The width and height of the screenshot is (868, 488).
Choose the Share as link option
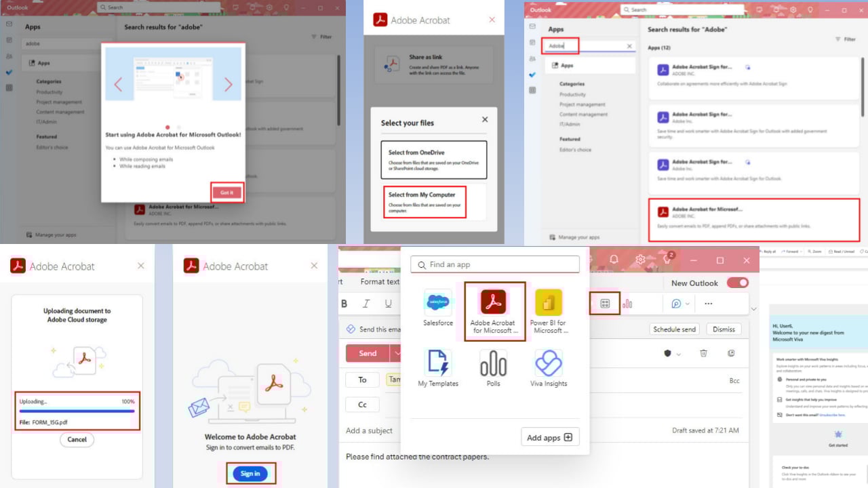(434, 64)
